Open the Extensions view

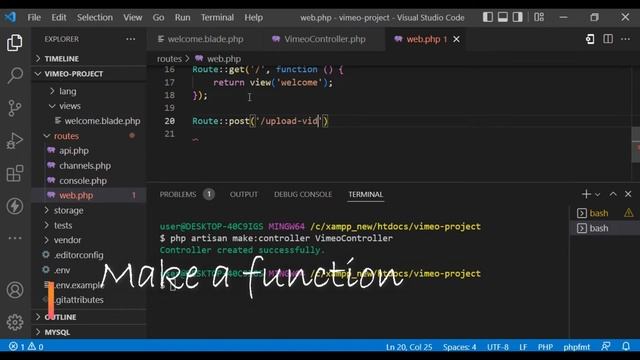click(15, 173)
